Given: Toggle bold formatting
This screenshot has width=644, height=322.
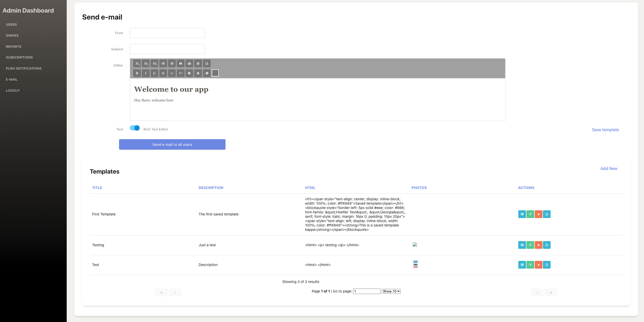Looking at the screenshot, I should click(x=137, y=73).
